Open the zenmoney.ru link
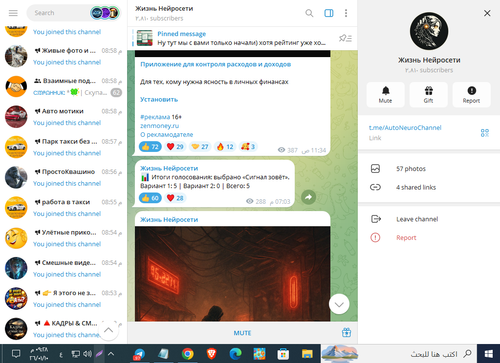The image size is (500, 363). [x=160, y=126]
